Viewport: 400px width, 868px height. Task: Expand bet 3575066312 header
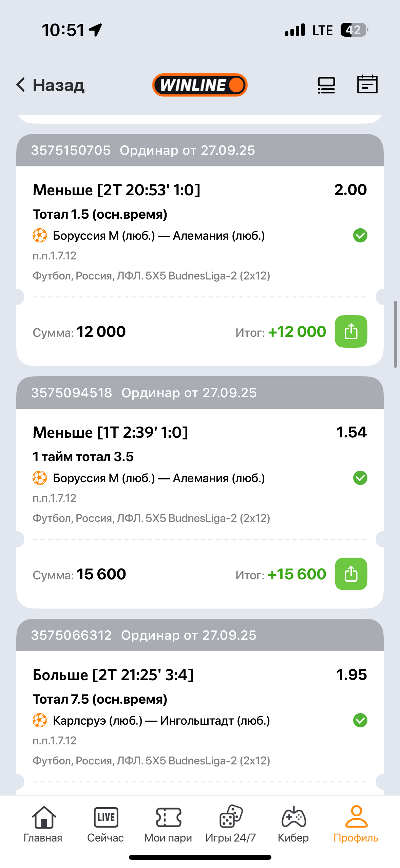(x=199, y=635)
